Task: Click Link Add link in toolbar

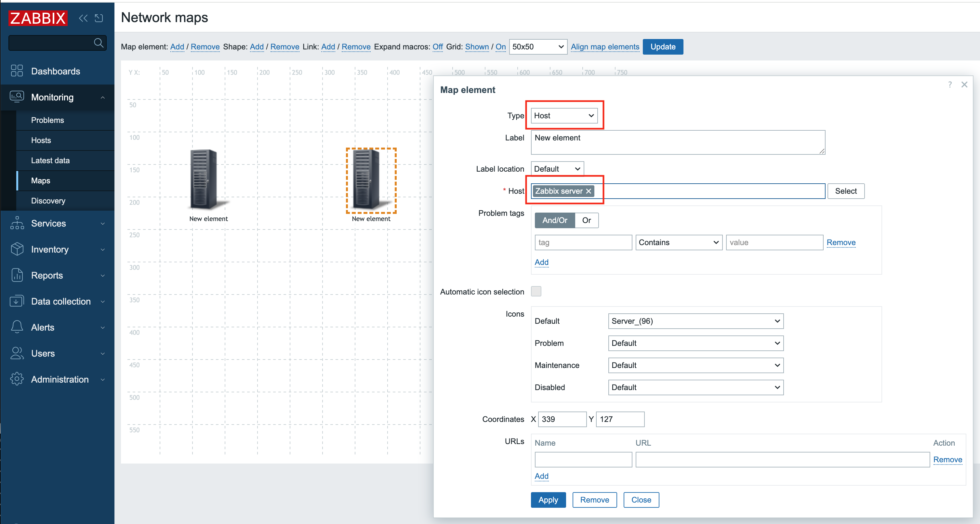Action: (x=328, y=47)
